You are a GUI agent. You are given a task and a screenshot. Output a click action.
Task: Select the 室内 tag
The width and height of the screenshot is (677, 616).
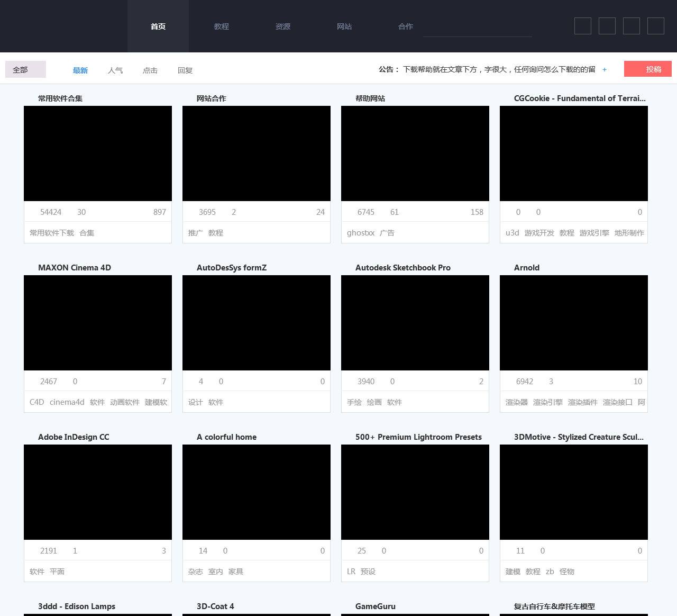(216, 572)
